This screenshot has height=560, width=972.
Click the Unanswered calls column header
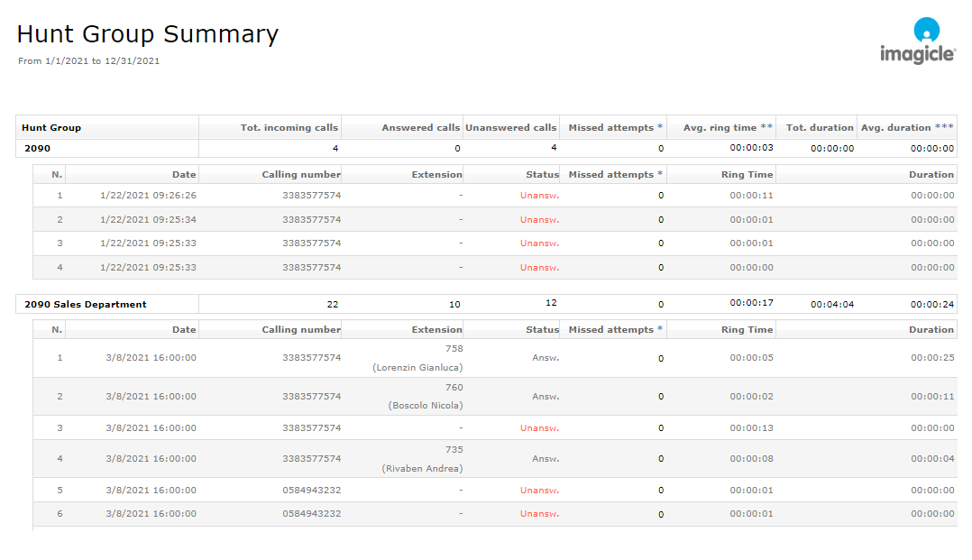pyautogui.click(x=510, y=128)
